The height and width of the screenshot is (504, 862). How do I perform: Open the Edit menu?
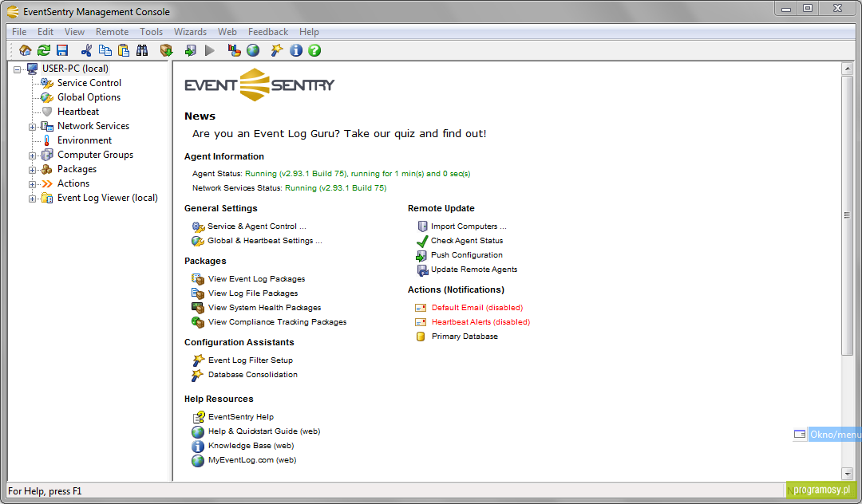pyautogui.click(x=45, y=32)
